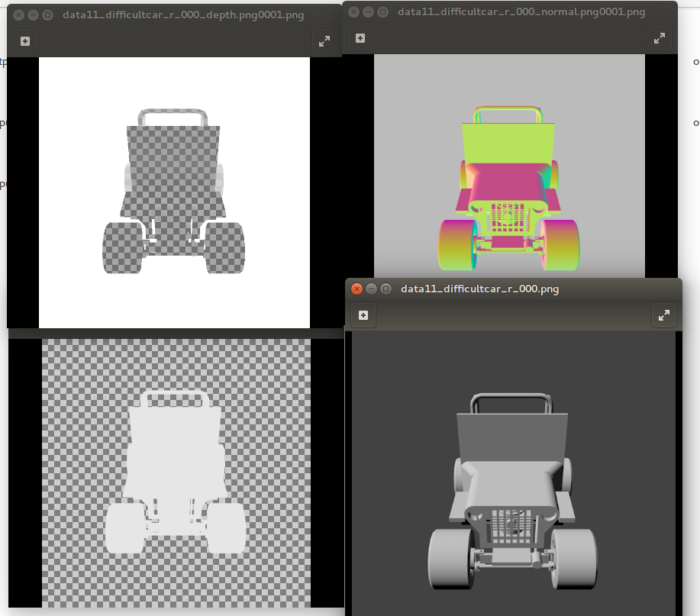Click the maximize icon on the normal map window
Screen dimensions: 700x616
point(384,11)
